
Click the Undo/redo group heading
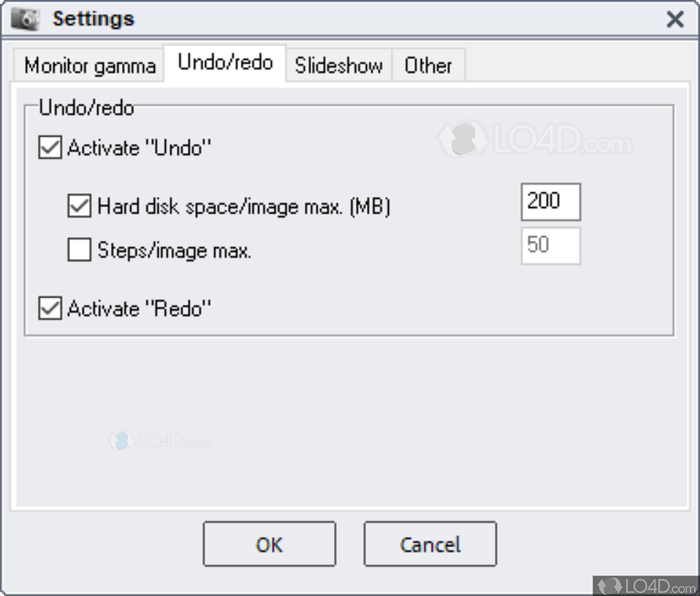pyautogui.click(x=86, y=107)
